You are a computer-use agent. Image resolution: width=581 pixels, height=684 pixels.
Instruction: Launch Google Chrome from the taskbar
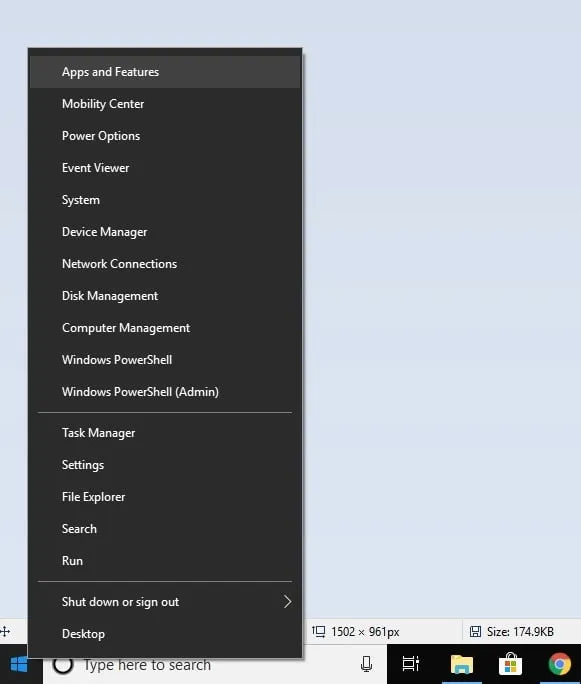[x=560, y=664]
